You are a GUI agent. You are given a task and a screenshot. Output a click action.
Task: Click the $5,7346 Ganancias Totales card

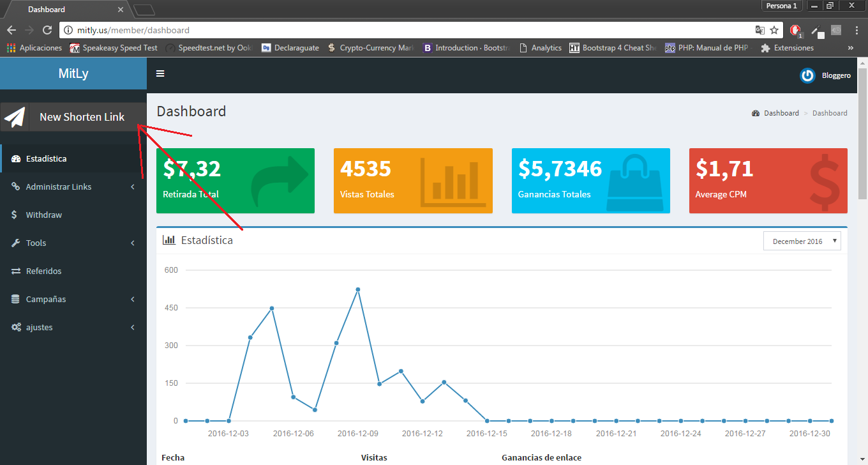point(591,181)
